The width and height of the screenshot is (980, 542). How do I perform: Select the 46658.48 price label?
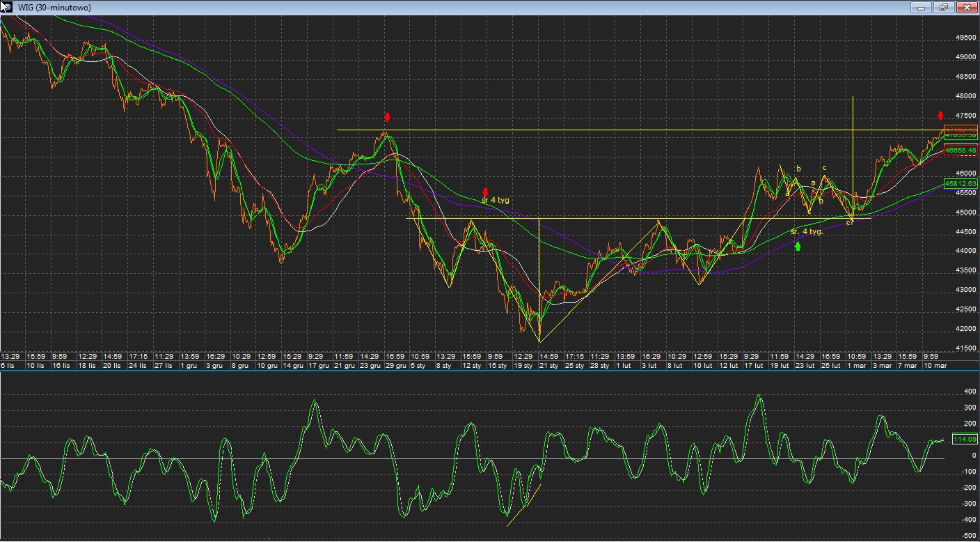[x=961, y=150]
